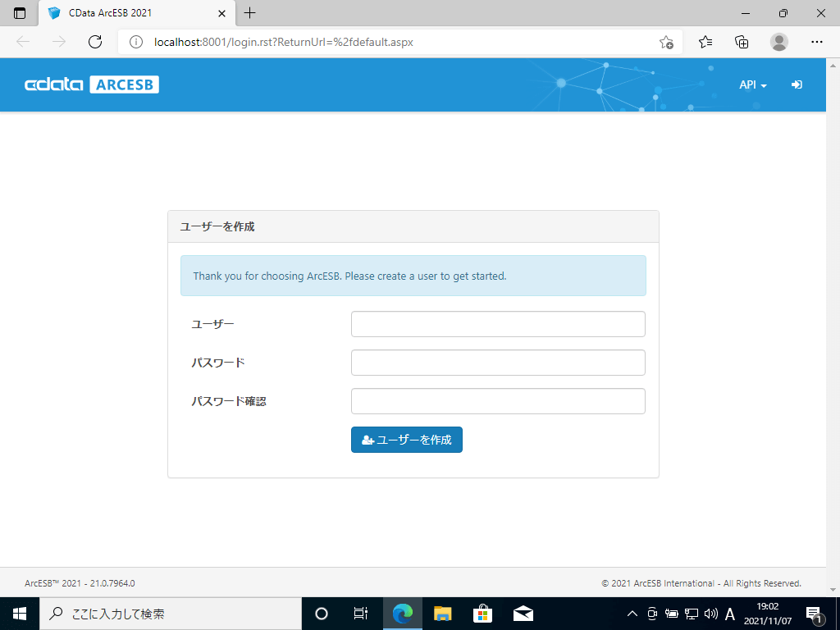Click Microsoft Edge taskbar icon
This screenshot has width=840, height=630.
[x=402, y=614]
